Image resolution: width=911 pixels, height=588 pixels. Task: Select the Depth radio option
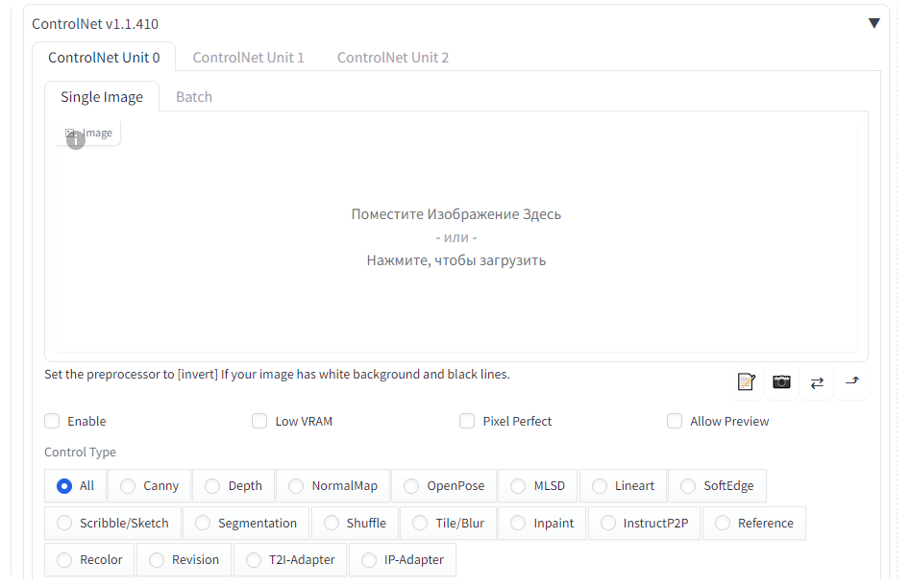pos(212,486)
